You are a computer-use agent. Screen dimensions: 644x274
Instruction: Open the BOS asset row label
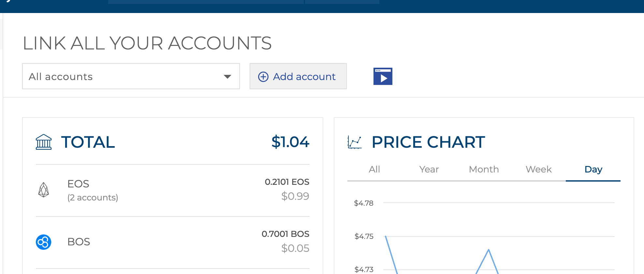coord(79,242)
